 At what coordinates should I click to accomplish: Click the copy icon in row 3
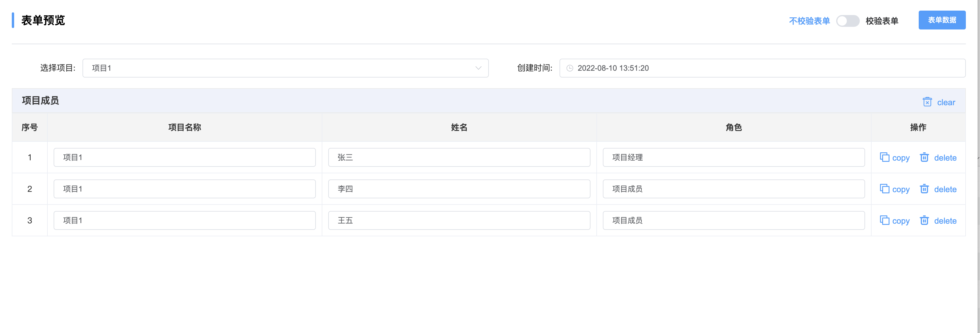point(885,220)
